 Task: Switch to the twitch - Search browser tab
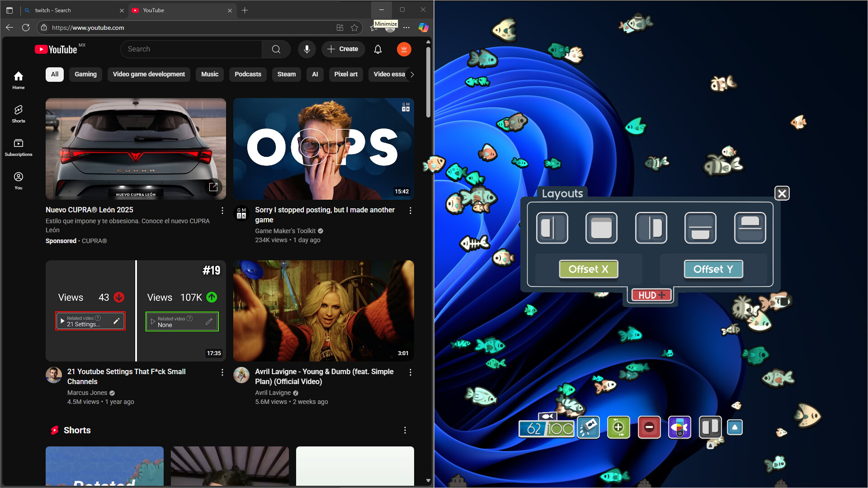[x=72, y=10]
